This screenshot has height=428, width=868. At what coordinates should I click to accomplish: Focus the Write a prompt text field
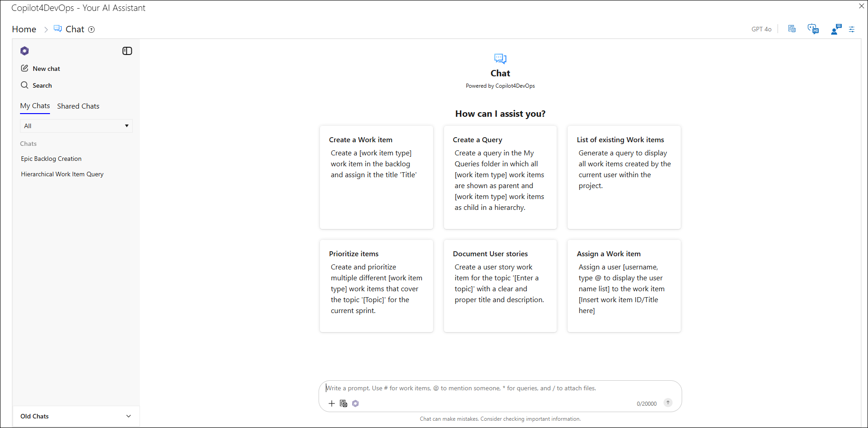click(x=500, y=388)
